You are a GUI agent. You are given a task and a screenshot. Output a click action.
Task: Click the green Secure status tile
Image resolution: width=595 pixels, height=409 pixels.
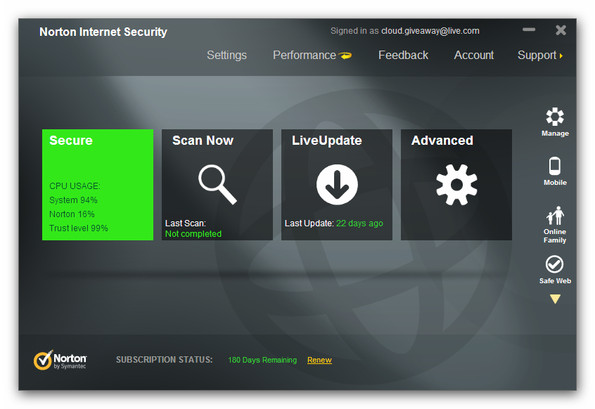(x=98, y=185)
